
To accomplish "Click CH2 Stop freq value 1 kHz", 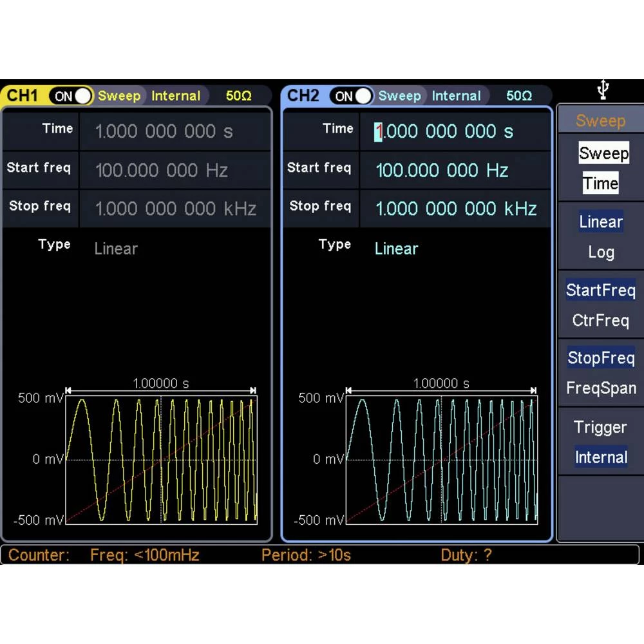I will coord(456,209).
